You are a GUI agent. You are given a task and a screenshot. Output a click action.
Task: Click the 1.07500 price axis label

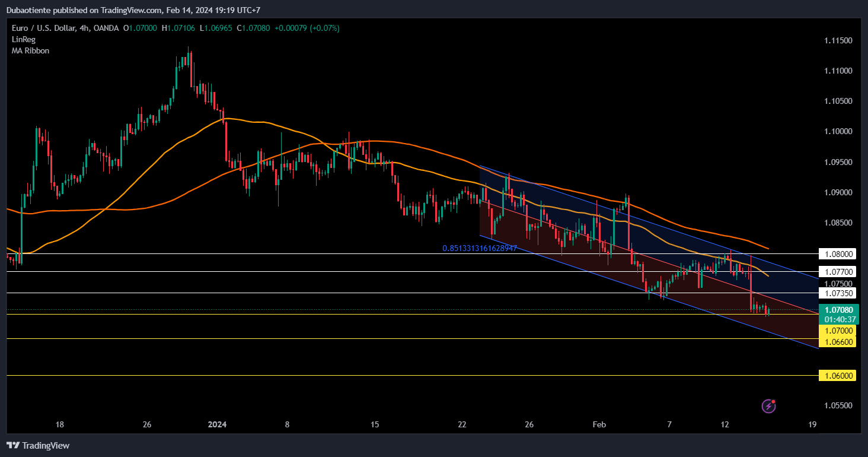[x=838, y=283]
